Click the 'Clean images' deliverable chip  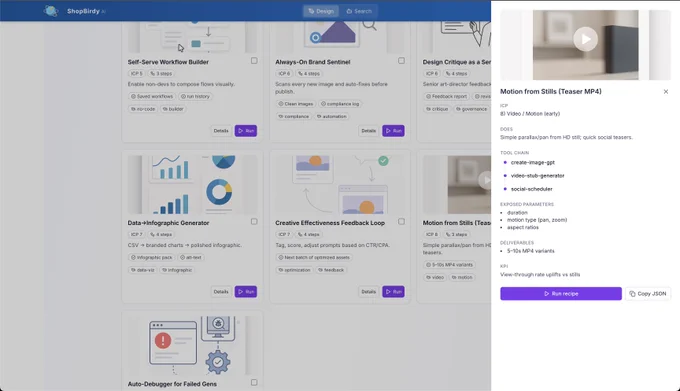(296, 104)
